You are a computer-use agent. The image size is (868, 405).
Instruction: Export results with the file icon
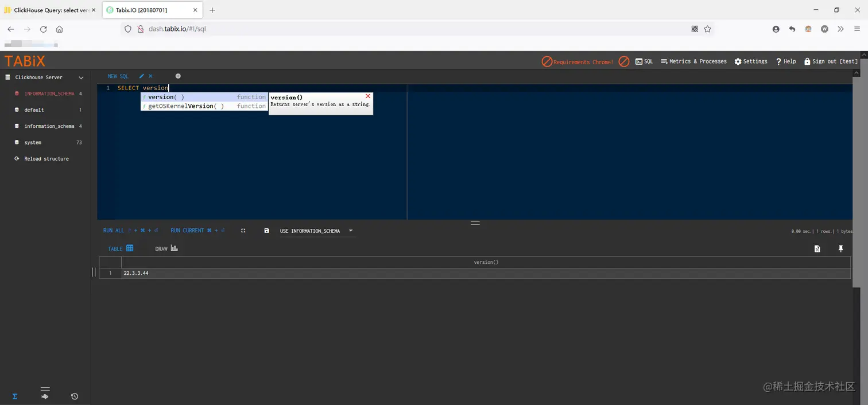click(817, 248)
